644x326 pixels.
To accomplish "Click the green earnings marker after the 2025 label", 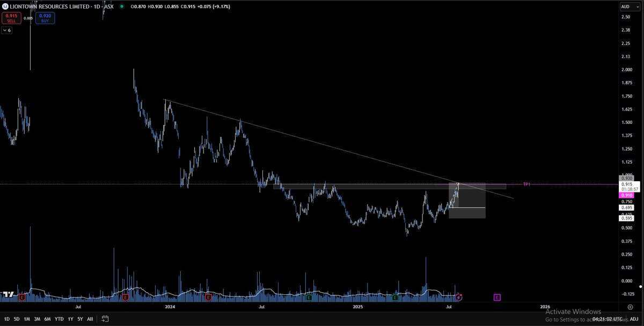I will pyautogui.click(x=395, y=297).
